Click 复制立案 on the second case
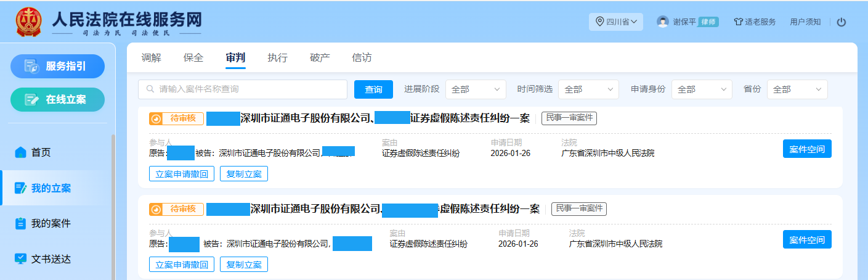Viewport: 868px width, 280px height. 244,265
